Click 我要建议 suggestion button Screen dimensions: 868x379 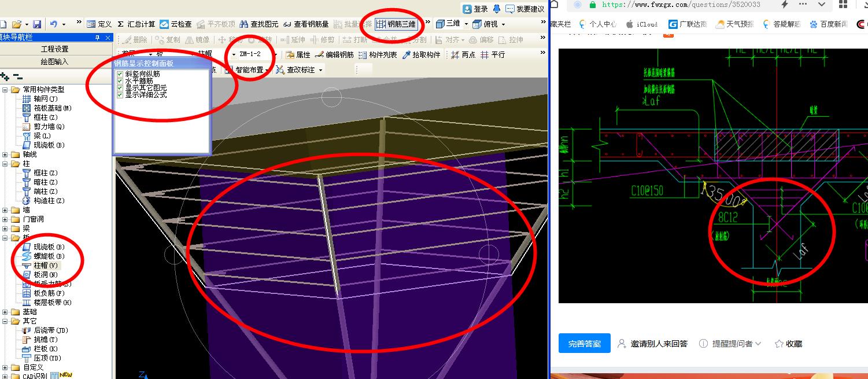[525, 9]
